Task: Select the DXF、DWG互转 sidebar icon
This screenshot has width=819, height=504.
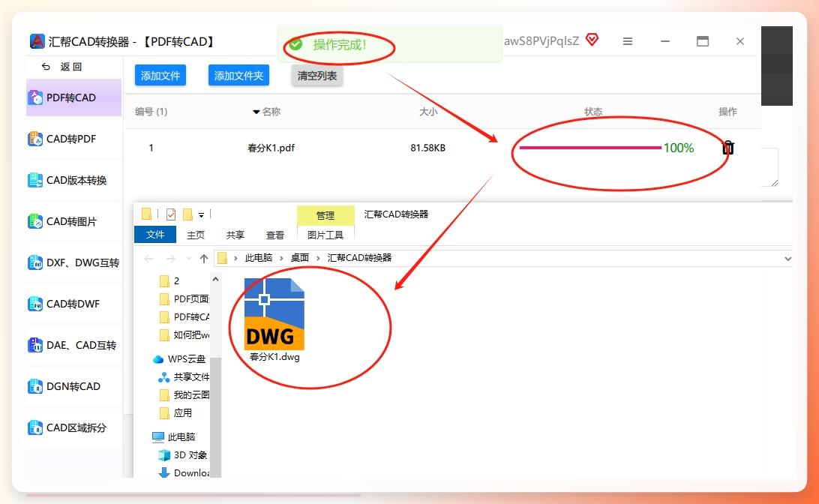Action: [35, 262]
